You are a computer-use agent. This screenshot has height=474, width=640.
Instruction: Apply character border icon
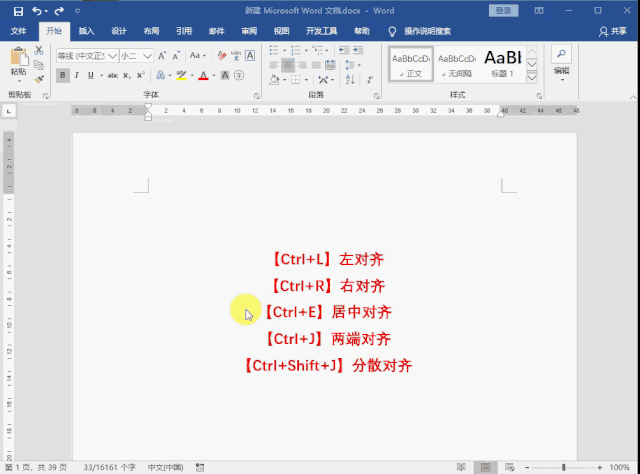[x=250, y=56]
